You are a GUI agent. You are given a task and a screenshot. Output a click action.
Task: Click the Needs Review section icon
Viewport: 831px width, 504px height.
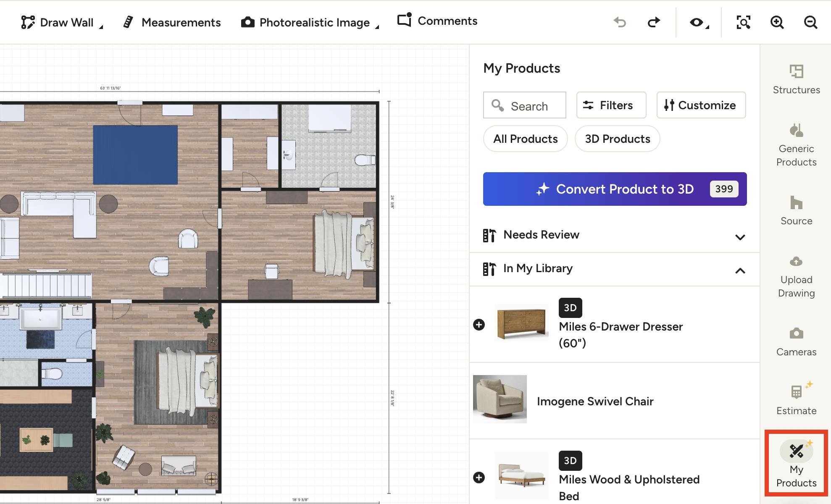[x=489, y=236]
